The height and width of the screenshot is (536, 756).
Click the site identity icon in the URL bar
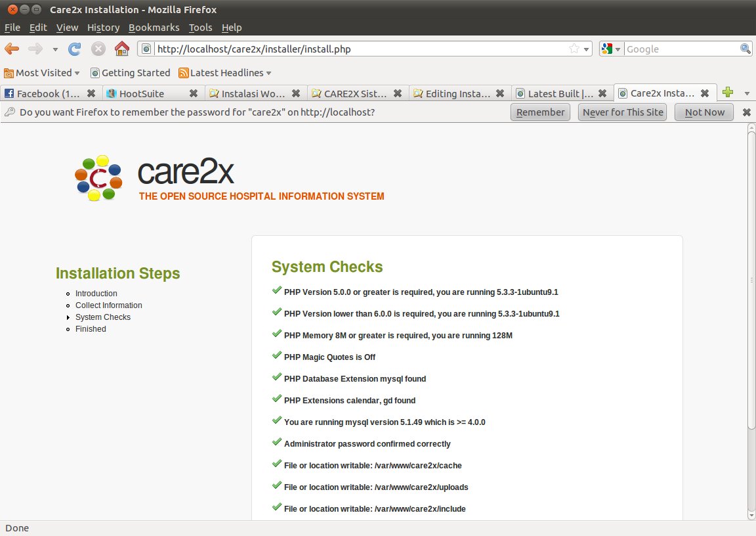click(x=146, y=49)
